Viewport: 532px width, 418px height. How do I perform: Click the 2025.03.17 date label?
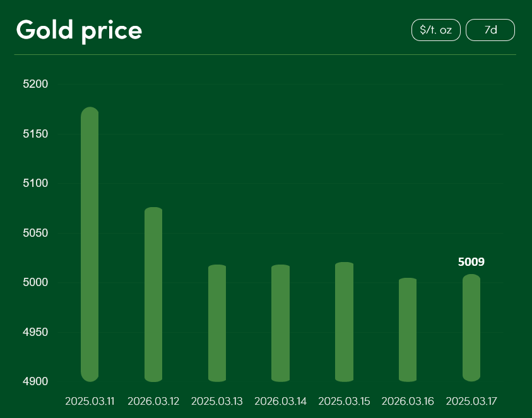pos(471,402)
